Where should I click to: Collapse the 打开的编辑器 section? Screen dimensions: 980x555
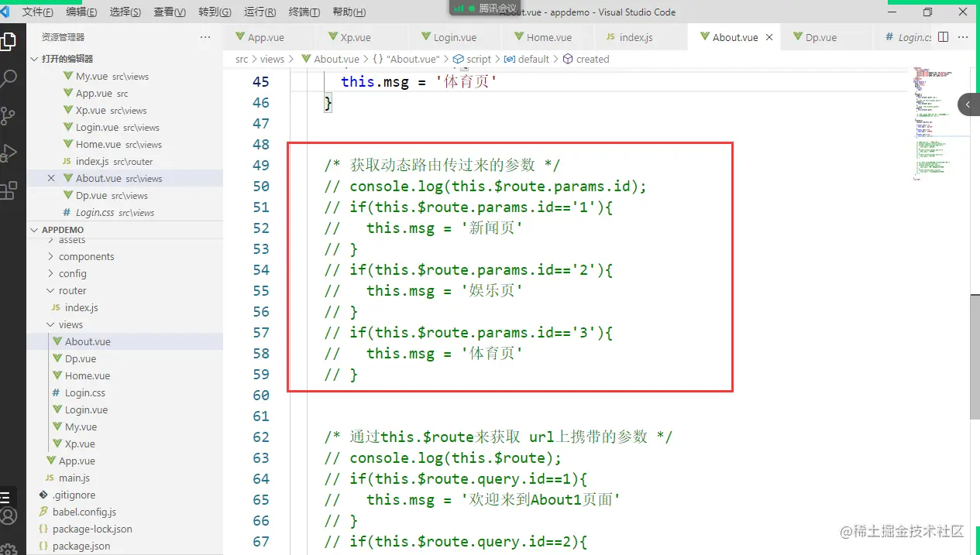click(x=125, y=59)
